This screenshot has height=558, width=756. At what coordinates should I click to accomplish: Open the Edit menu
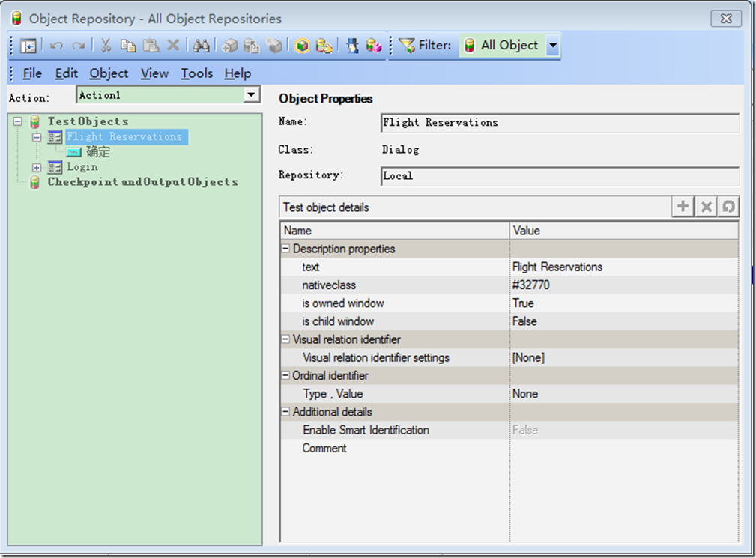point(66,73)
